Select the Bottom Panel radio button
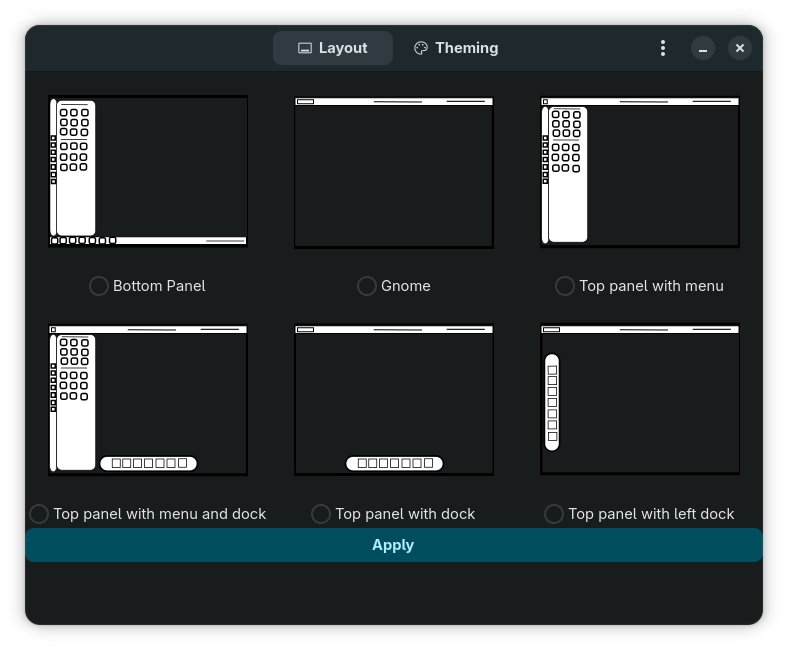Screen dimensions: 788x650 tap(99, 286)
